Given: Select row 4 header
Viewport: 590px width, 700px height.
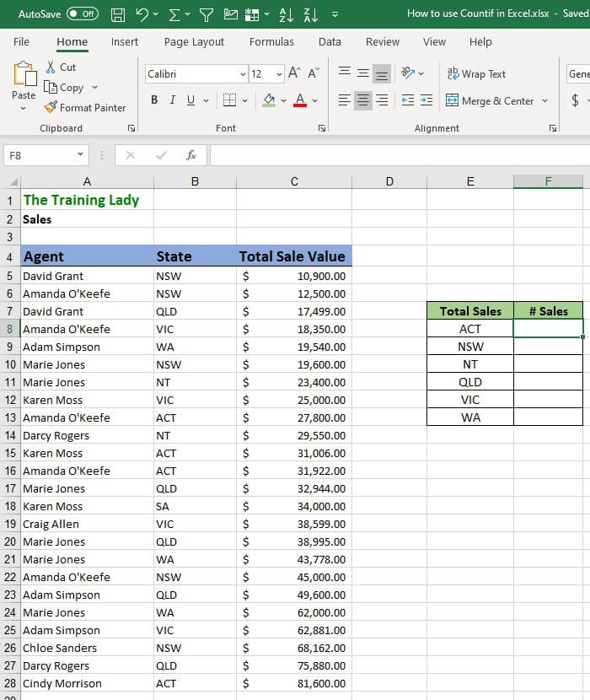Looking at the screenshot, I should tap(10, 257).
